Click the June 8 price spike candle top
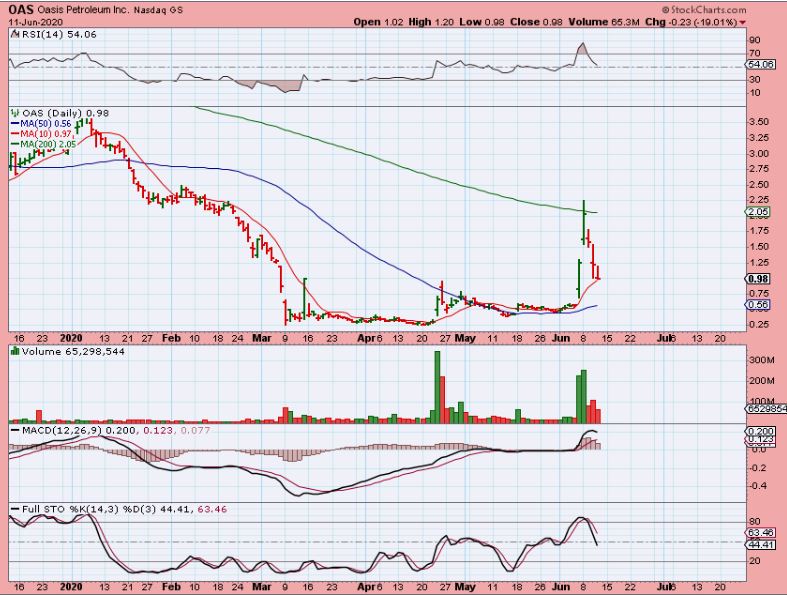The image size is (787, 596). (584, 202)
